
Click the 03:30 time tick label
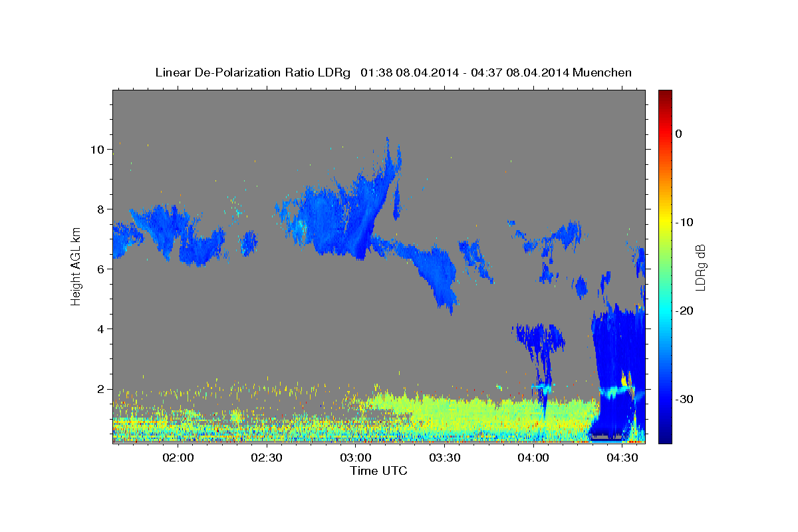click(x=444, y=458)
